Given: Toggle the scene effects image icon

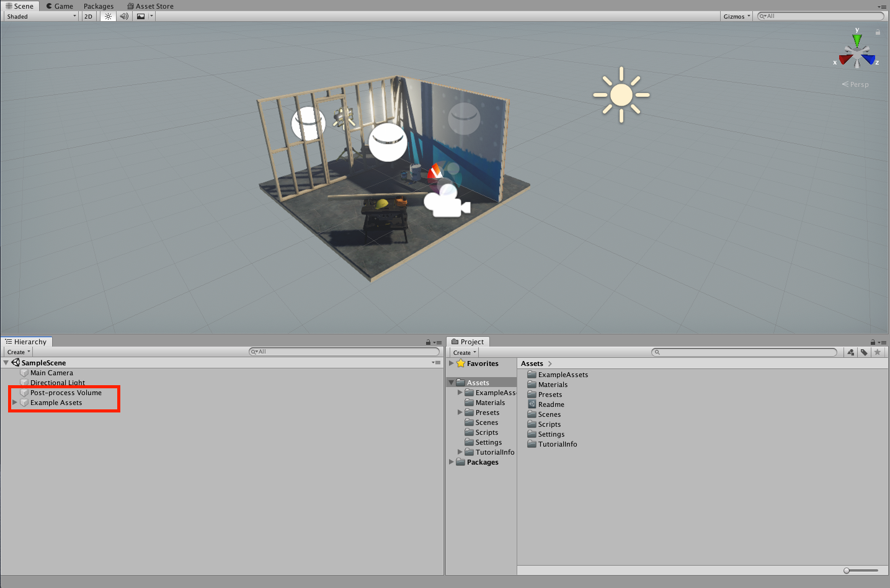Looking at the screenshot, I should click(x=140, y=16).
